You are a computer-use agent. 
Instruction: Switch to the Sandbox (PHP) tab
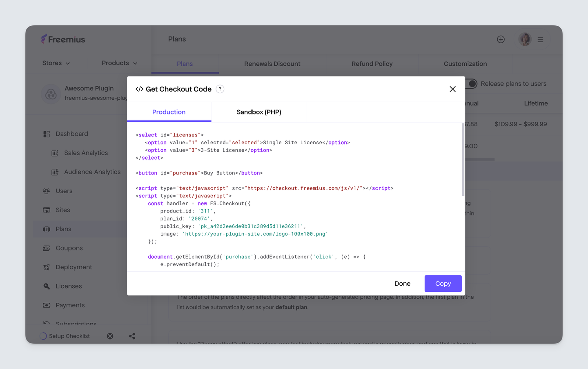(258, 112)
